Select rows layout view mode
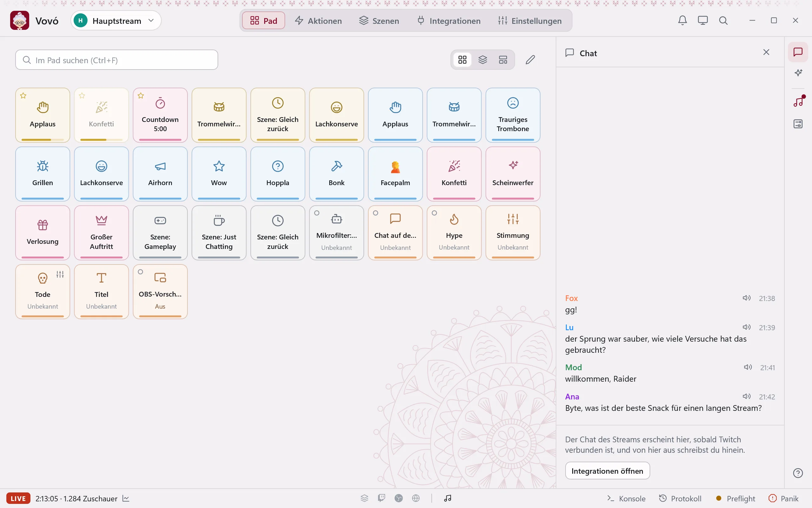 click(x=503, y=60)
